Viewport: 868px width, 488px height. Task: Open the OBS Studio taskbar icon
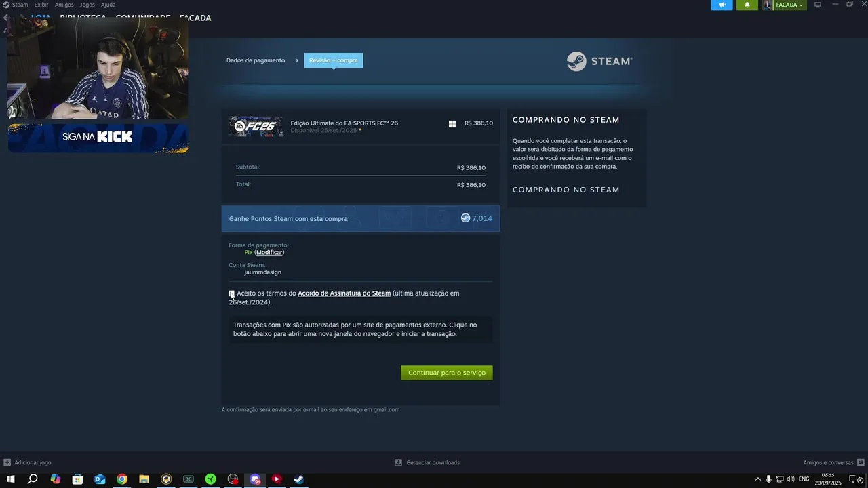pos(233,479)
